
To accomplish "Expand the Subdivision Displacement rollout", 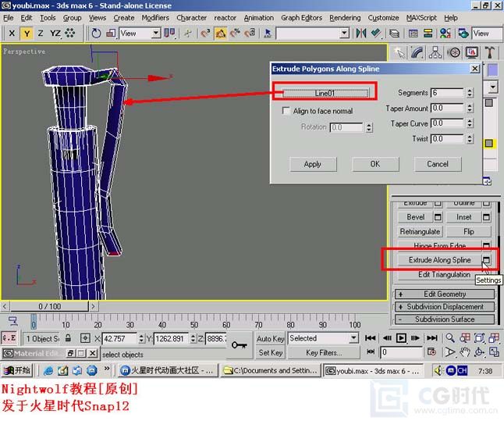I will (445, 307).
